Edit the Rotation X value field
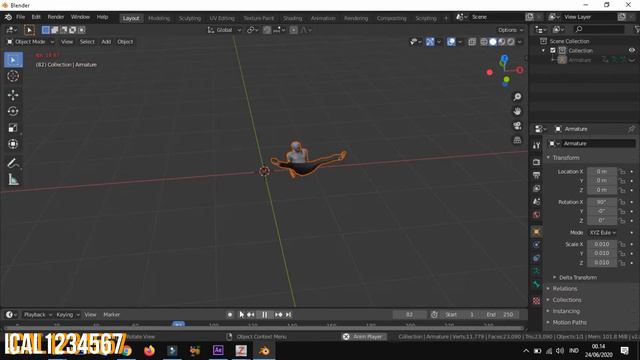 (602, 202)
